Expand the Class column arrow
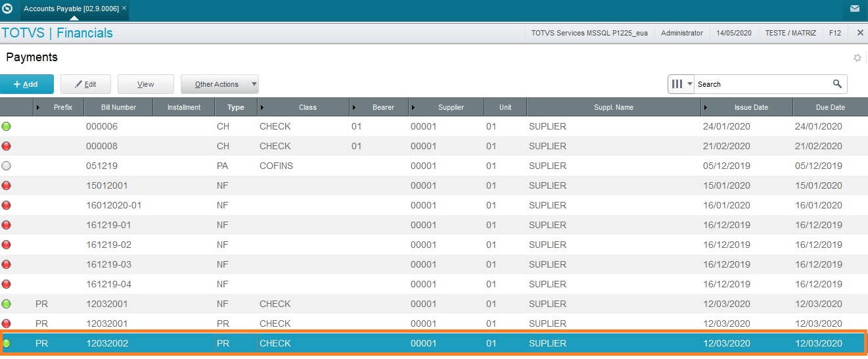868x359 pixels. click(262, 107)
